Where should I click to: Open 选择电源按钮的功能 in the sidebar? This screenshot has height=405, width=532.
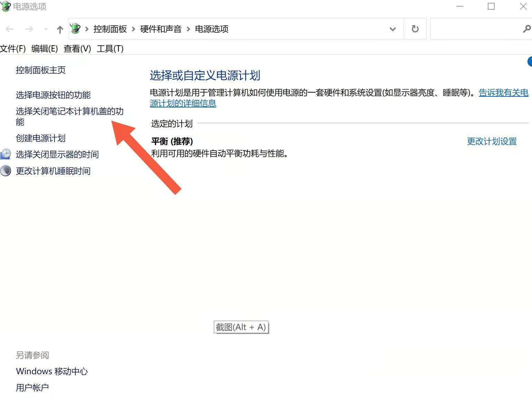[x=53, y=95]
